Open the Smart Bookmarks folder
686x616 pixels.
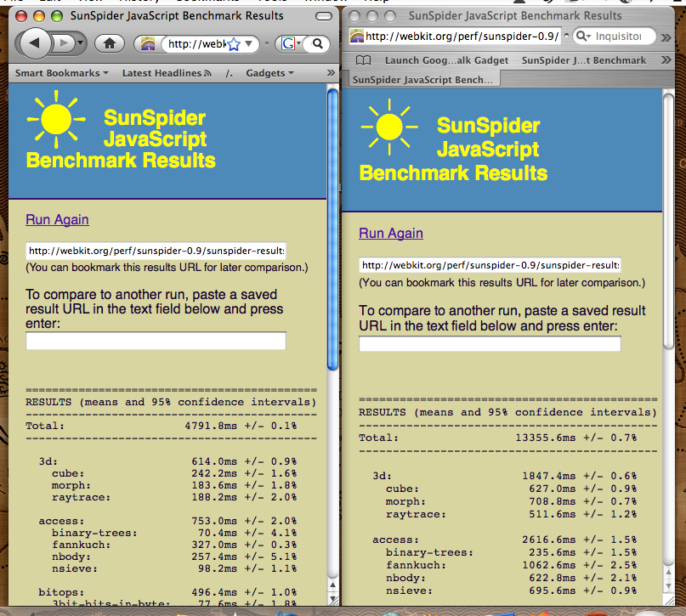(62, 73)
